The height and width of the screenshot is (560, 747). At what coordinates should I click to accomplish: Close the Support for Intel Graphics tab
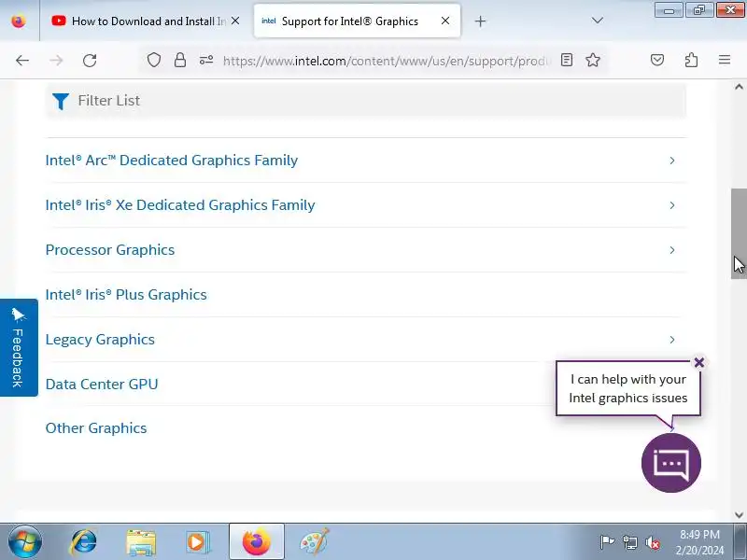[x=445, y=21]
